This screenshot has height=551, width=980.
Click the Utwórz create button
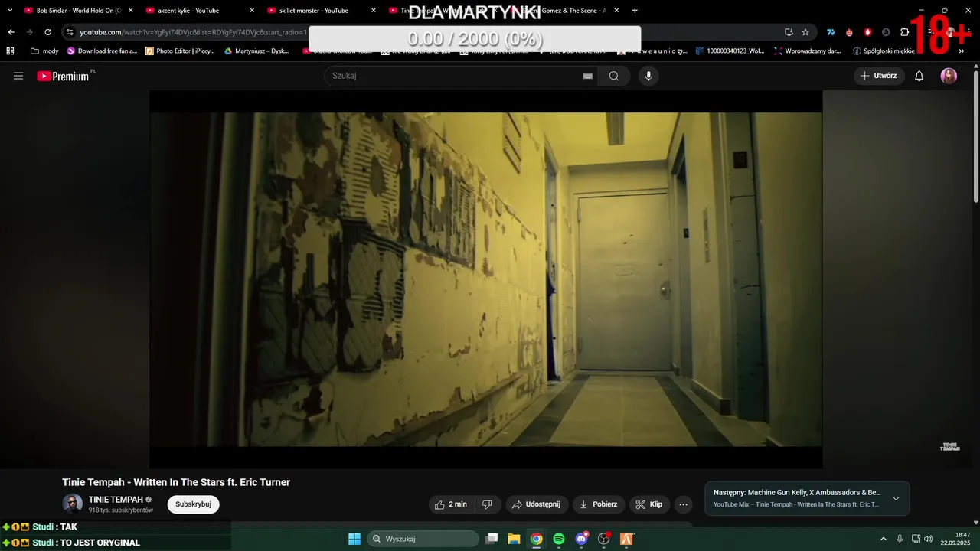coord(879,76)
